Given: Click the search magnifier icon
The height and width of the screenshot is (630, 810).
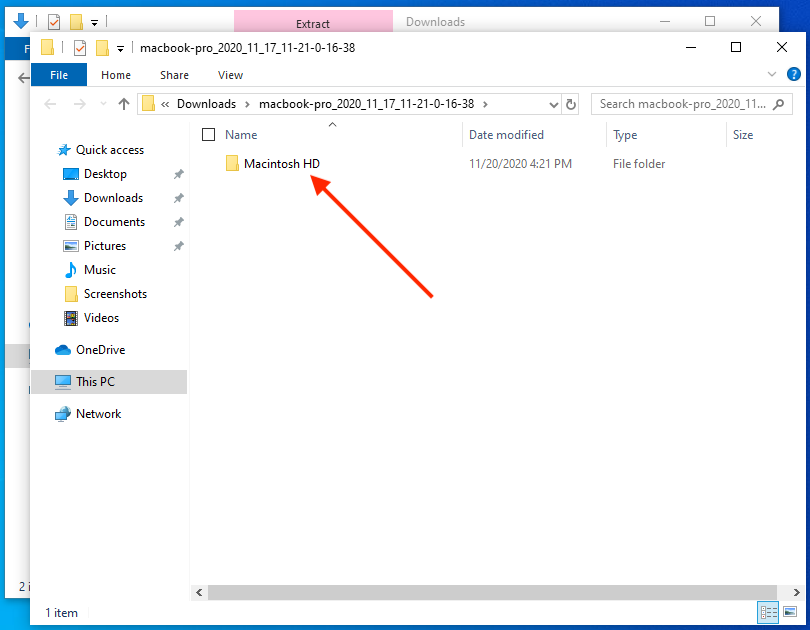Looking at the screenshot, I should [x=778, y=104].
